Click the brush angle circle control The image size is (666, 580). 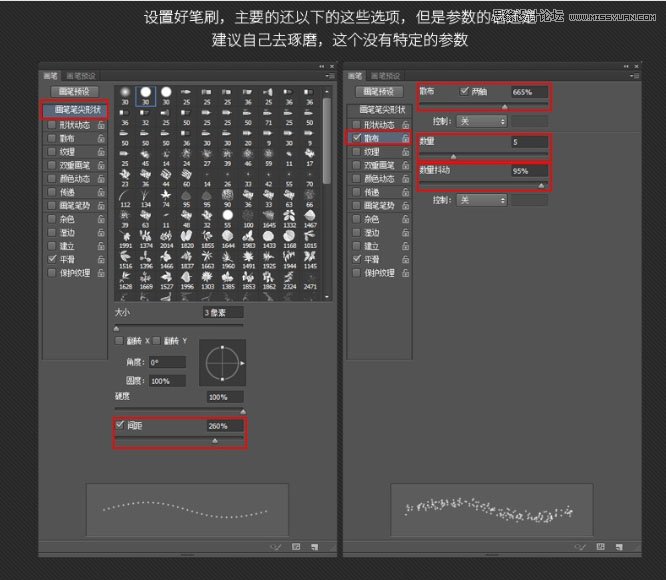click(223, 363)
